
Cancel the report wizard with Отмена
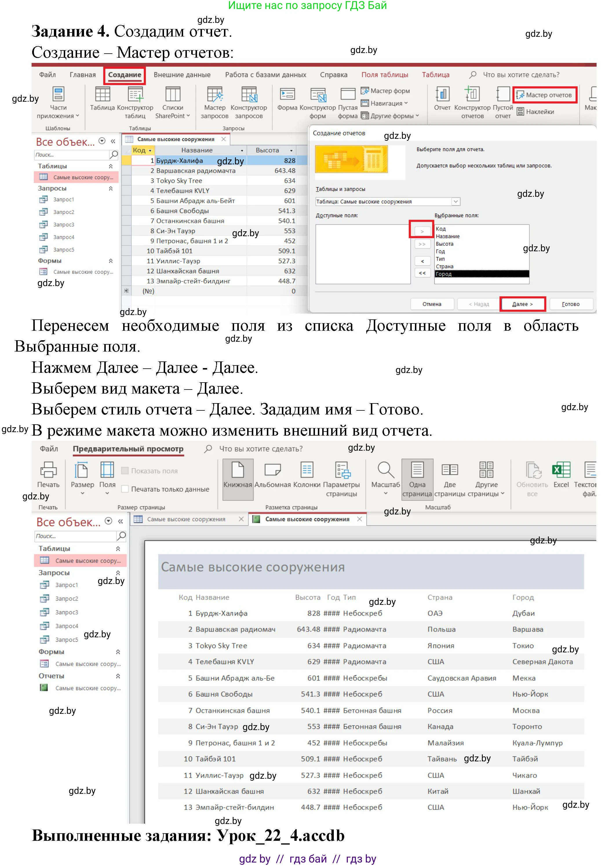pos(433,304)
